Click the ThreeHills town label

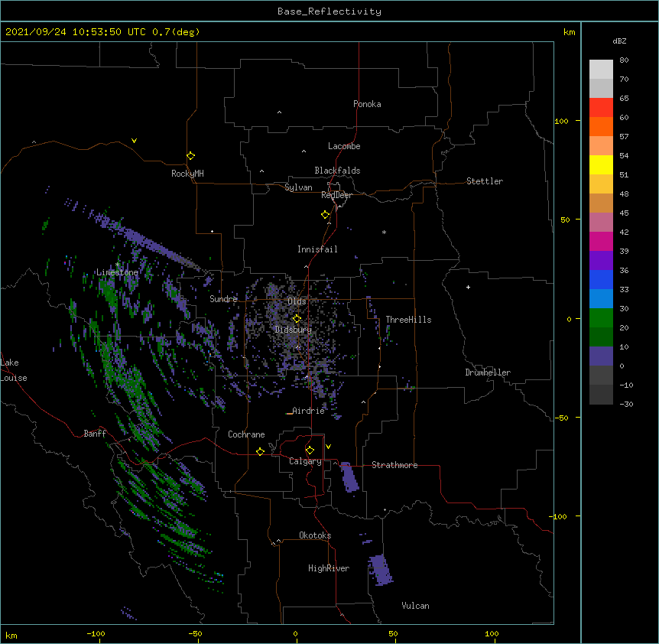click(408, 320)
